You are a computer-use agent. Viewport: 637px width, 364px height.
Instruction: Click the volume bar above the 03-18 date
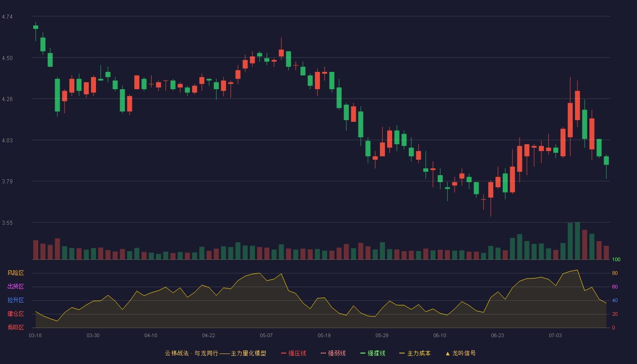pos(35,250)
